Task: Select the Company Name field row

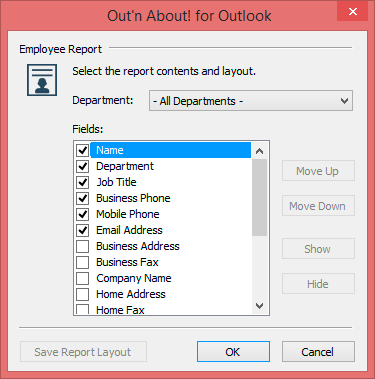Action: click(171, 278)
